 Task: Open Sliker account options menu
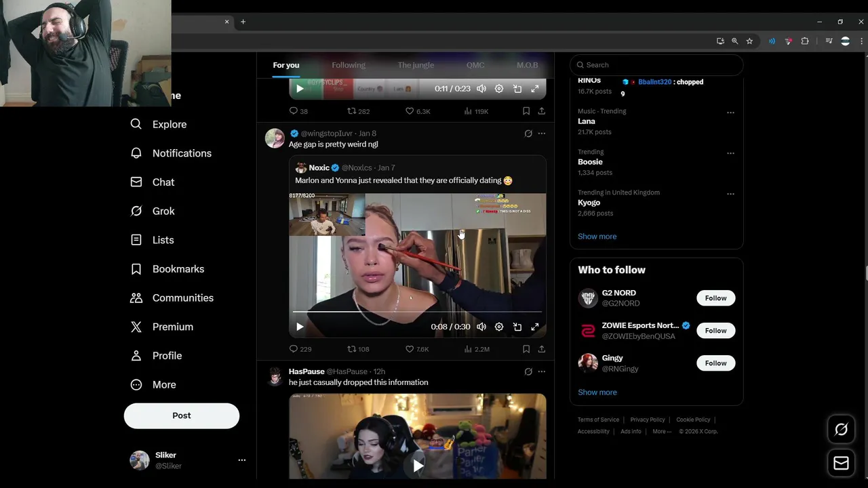point(241,460)
